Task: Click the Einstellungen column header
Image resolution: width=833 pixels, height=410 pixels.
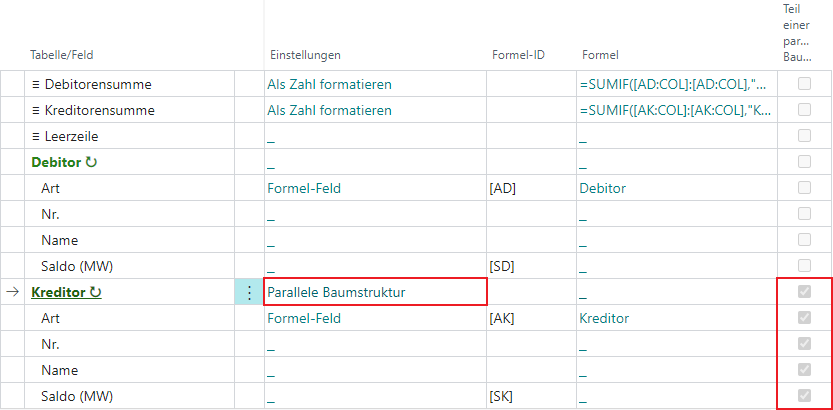Action: [305, 55]
